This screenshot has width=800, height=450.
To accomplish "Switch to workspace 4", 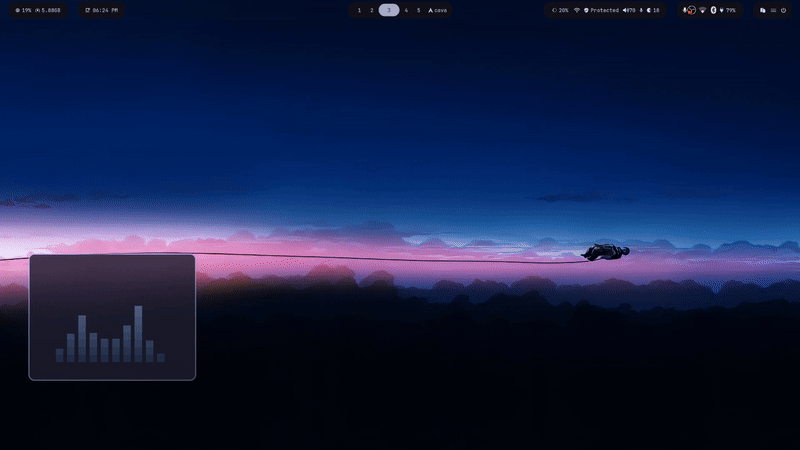I will [406, 10].
